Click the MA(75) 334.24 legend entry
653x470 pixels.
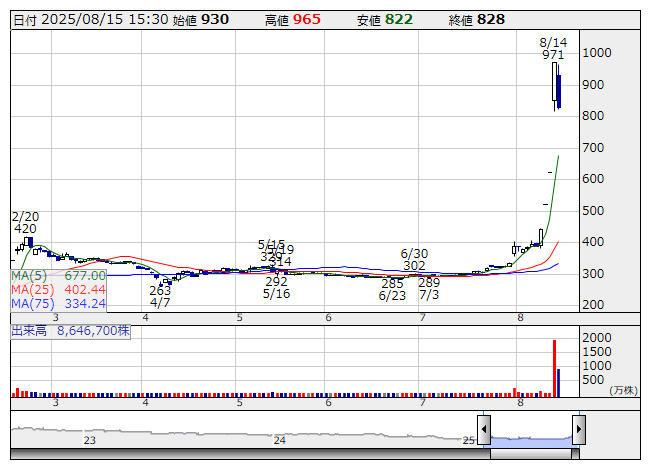coord(58,304)
